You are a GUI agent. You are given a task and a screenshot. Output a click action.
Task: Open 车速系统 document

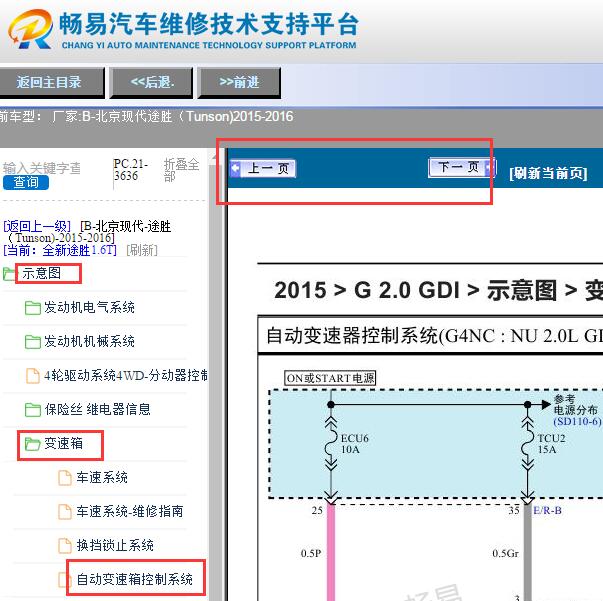[x=102, y=477]
